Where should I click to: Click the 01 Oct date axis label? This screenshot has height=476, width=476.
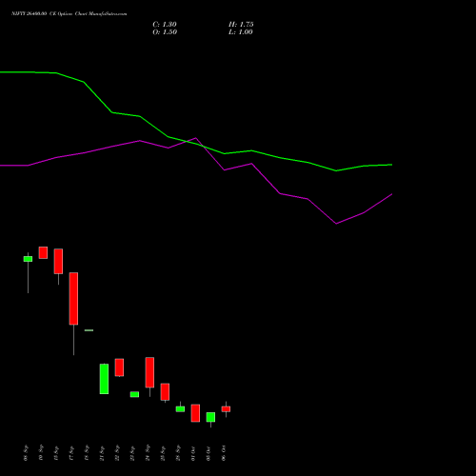[193, 453]
